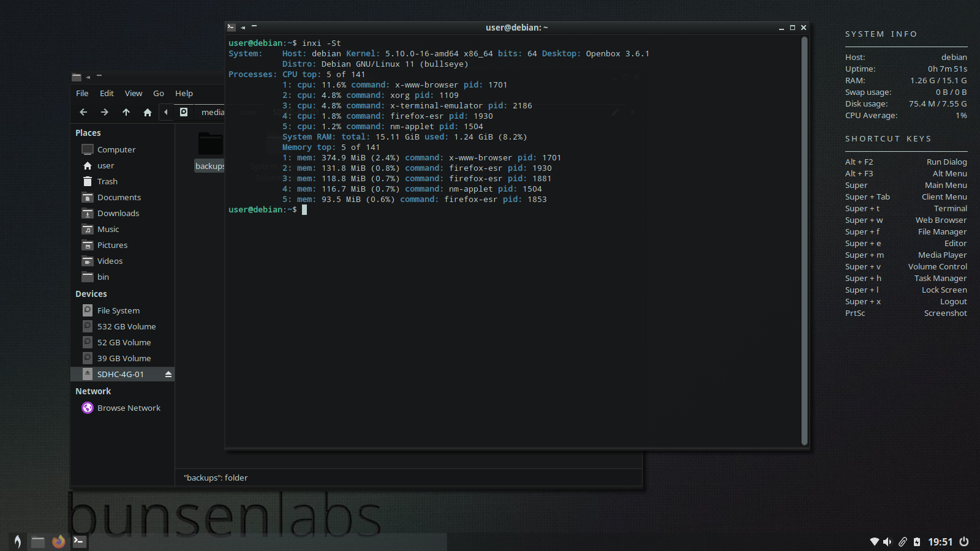Viewport: 980px width, 551px height.
Task: Select Computer in Places sidebar
Action: [x=123, y=149]
